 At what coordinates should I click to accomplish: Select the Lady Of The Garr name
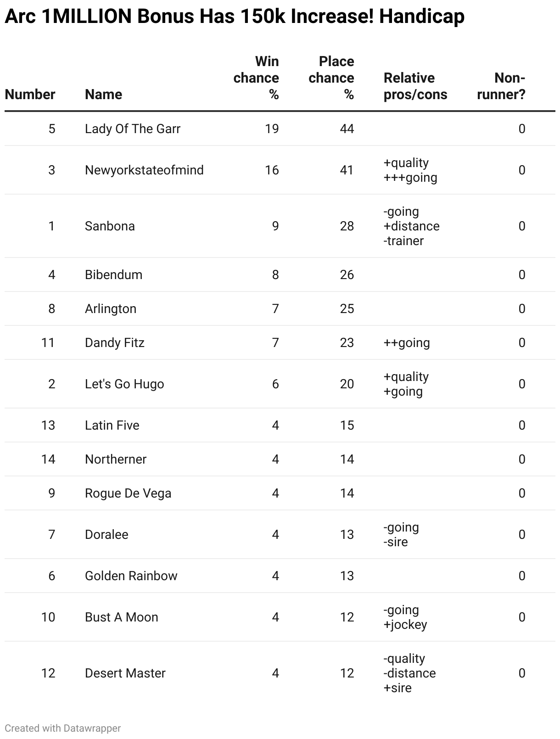(x=133, y=129)
